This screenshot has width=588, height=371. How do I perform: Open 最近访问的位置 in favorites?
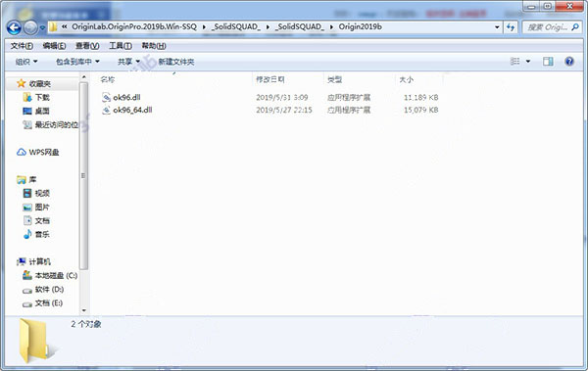pyautogui.click(x=57, y=124)
